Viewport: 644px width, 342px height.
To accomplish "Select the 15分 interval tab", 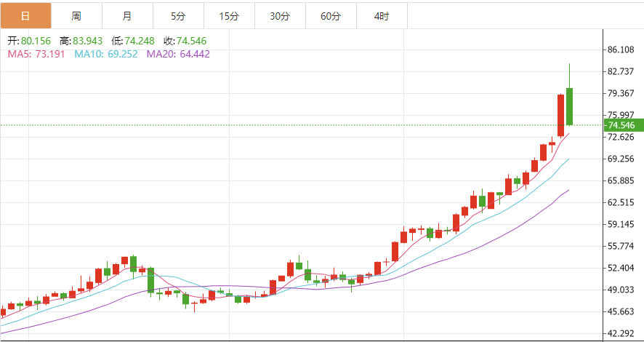I will point(229,15).
